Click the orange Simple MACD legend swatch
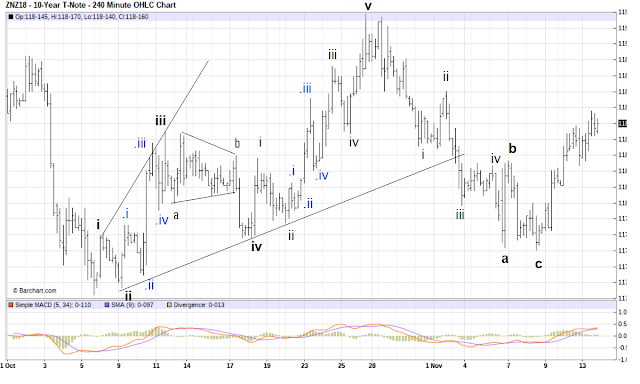The height and width of the screenshot is (384, 640). [x=11, y=305]
